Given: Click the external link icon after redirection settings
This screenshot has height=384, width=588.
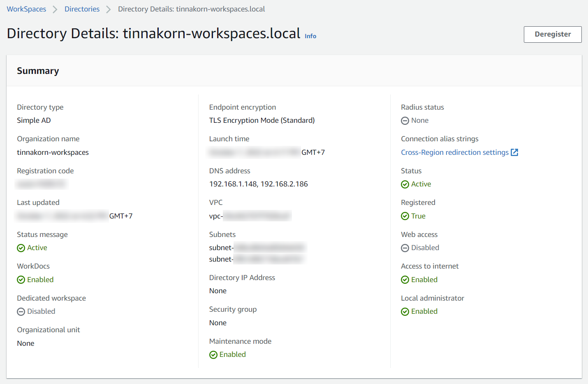Looking at the screenshot, I should tap(514, 152).
